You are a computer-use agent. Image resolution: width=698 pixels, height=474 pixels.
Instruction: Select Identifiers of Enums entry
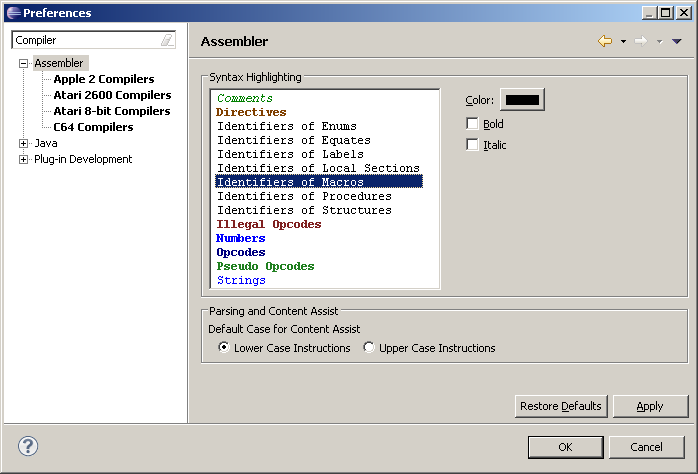pyautogui.click(x=287, y=126)
